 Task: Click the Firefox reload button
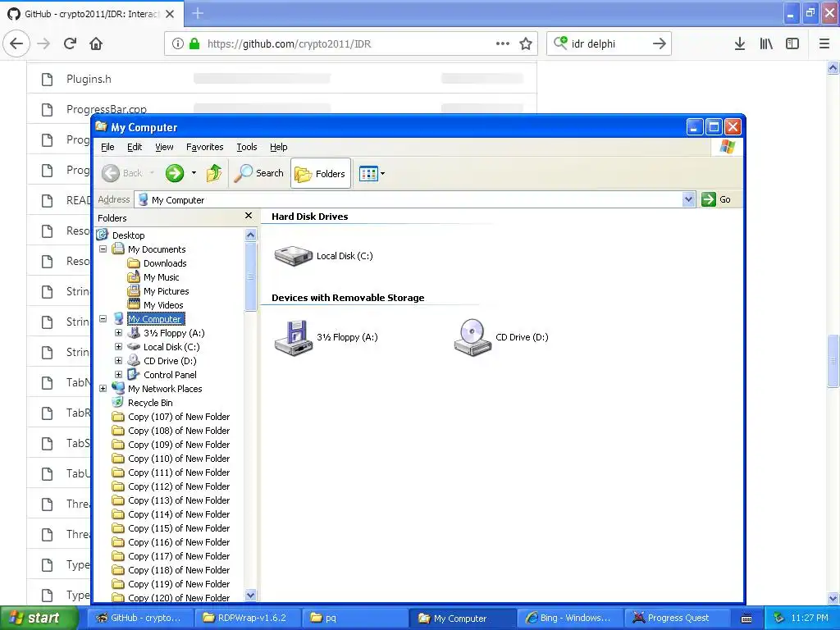[x=71, y=43]
